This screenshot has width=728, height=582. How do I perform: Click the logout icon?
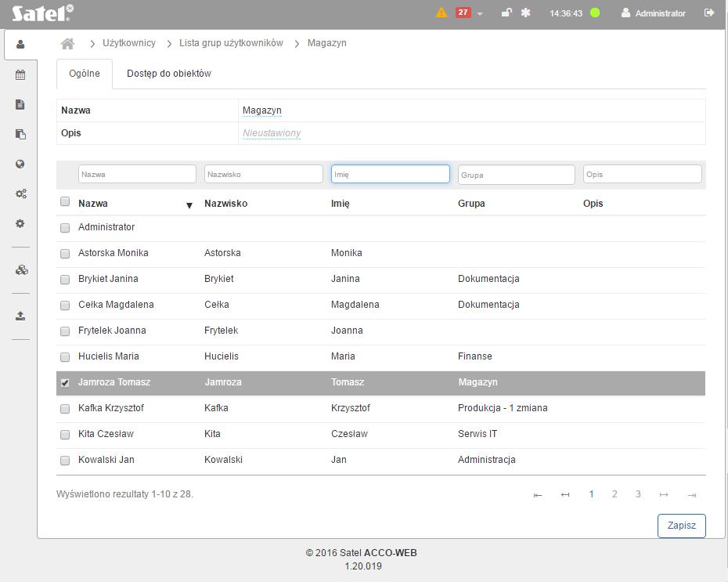point(709,13)
